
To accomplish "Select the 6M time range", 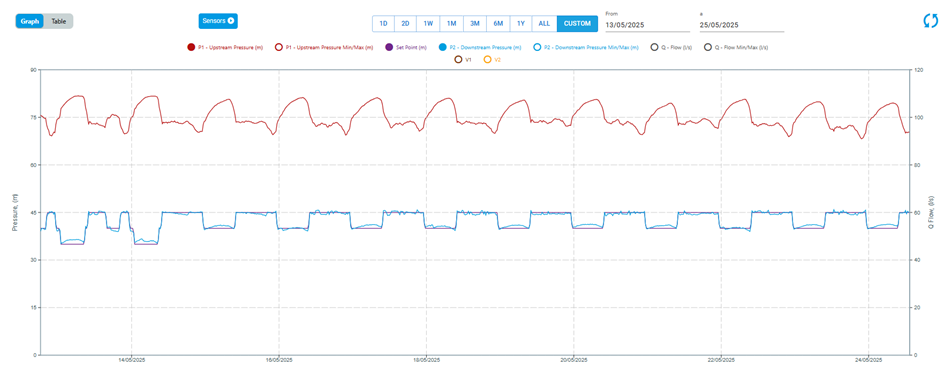I will point(498,24).
